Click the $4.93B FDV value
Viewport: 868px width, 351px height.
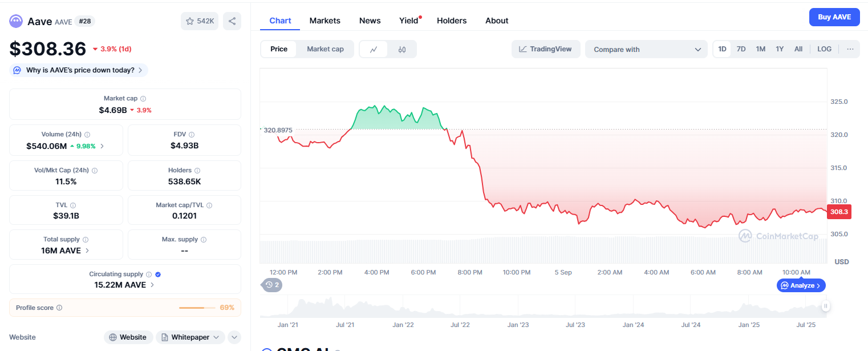pos(184,146)
